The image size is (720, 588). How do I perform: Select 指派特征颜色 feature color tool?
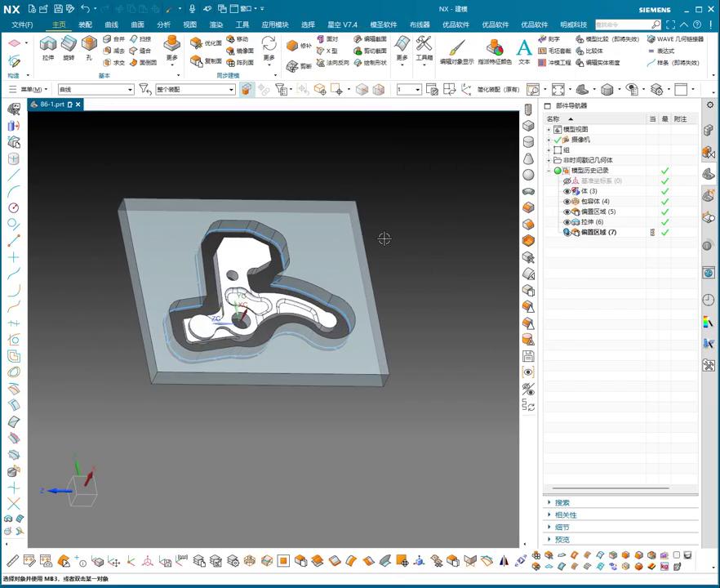(x=495, y=49)
